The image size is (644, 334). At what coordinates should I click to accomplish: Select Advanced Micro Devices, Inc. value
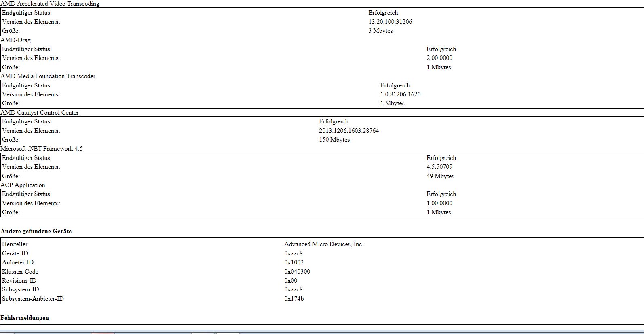pyautogui.click(x=324, y=244)
